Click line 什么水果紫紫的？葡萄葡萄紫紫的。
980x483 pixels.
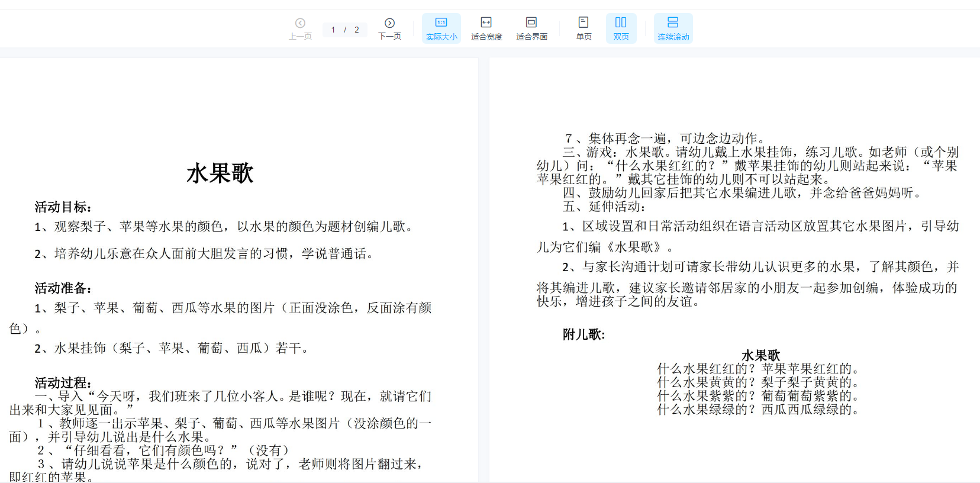pyautogui.click(x=758, y=396)
